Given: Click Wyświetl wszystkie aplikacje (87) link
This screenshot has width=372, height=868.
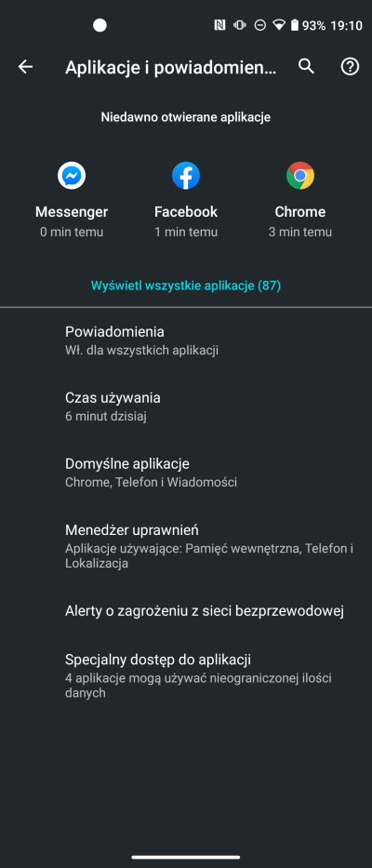Looking at the screenshot, I should [x=186, y=287].
